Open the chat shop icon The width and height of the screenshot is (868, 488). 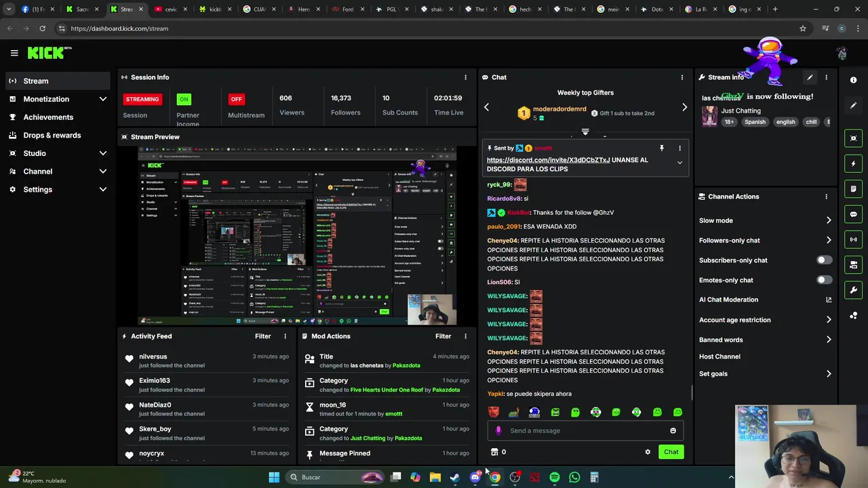494,452
